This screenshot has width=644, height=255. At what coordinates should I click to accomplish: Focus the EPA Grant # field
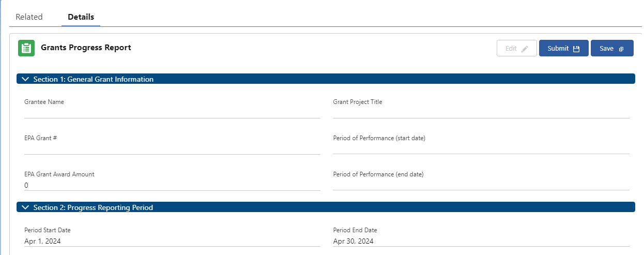172,148
